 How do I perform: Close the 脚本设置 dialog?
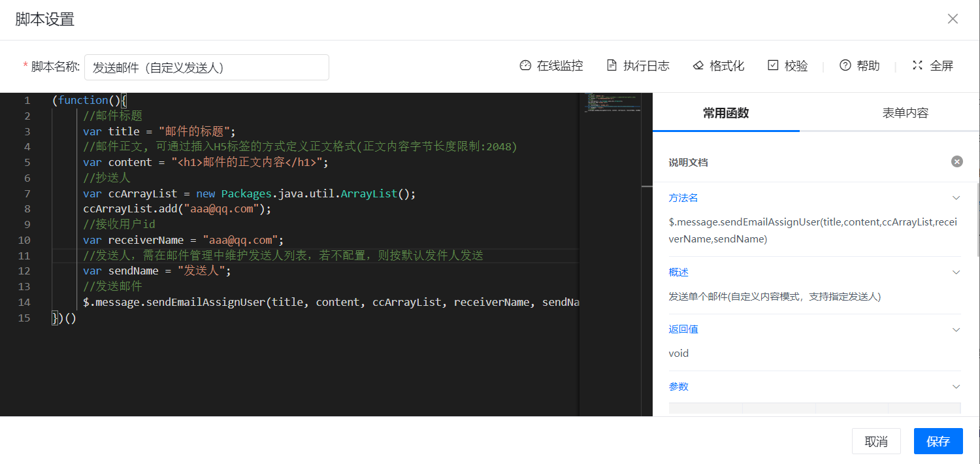tap(953, 19)
